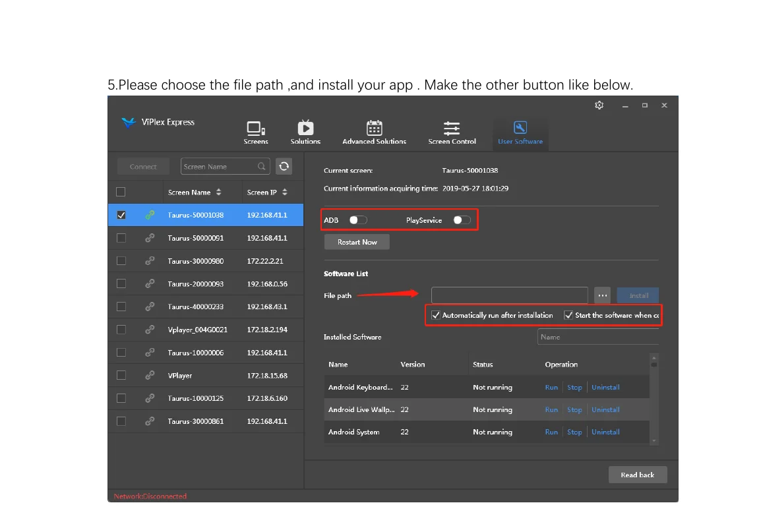Toggle the PlayService switch
Screen dimensions: 761x532
click(x=462, y=220)
